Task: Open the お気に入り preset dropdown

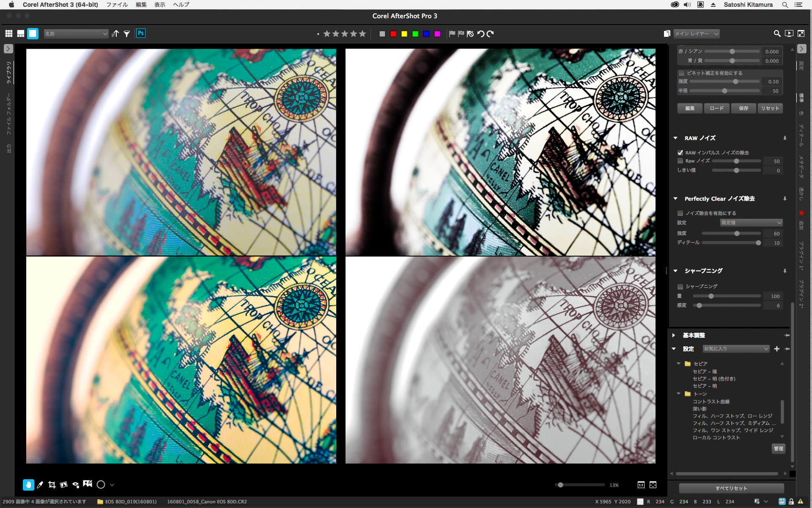Action: 736,349
